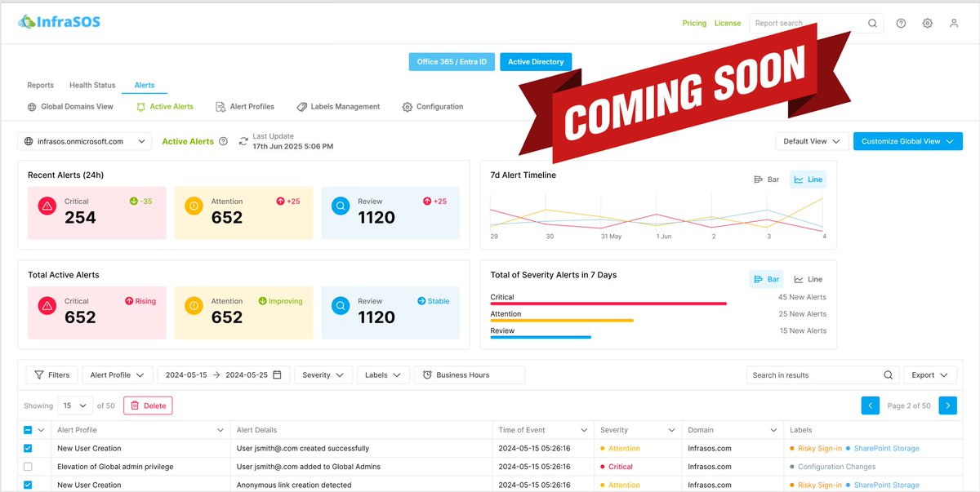Open the Severity filter dropdown
Screen dimensions: 980x492
point(323,375)
